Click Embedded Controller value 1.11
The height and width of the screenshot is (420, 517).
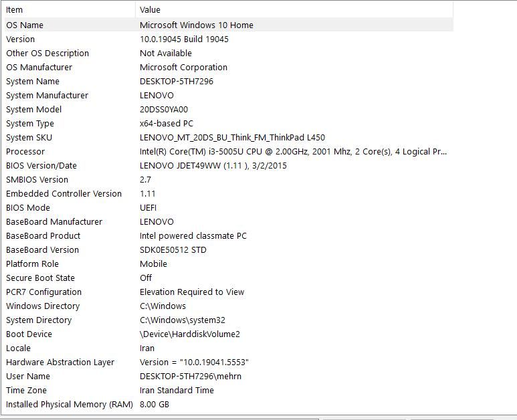pos(147,193)
